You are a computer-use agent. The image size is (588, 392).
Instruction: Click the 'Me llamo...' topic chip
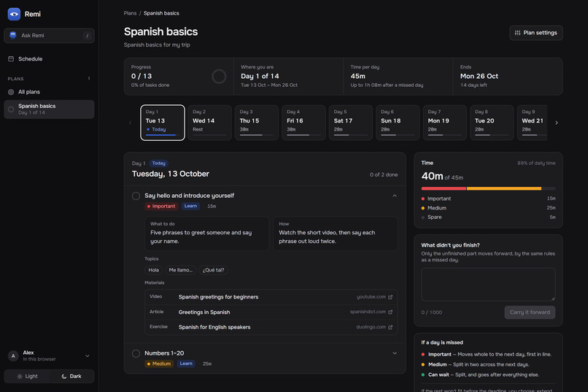(x=180, y=270)
